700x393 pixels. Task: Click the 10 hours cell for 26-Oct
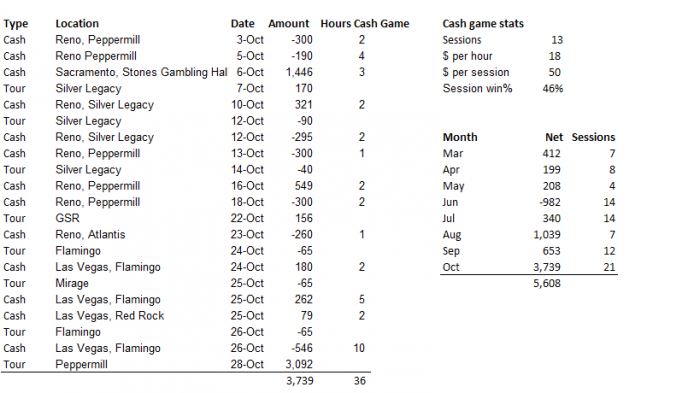coord(359,348)
